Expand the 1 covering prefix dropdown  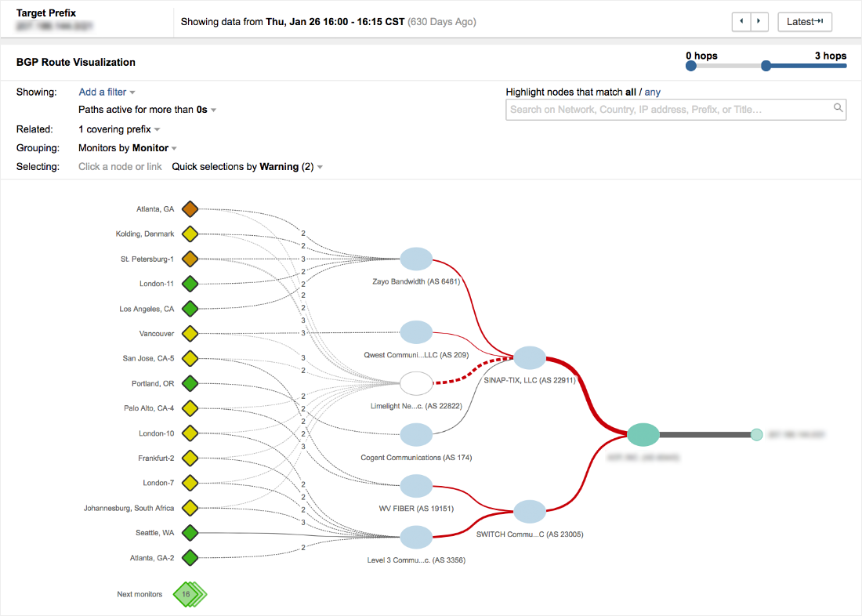[119, 129]
